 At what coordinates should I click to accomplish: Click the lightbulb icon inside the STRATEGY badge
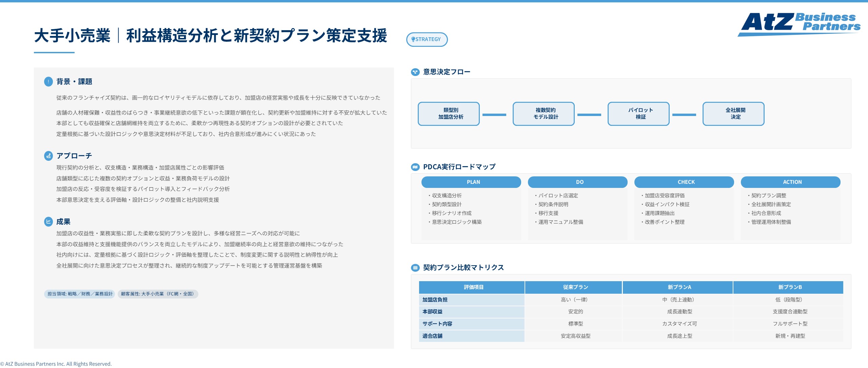pyautogui.click(x=413, y=39)
